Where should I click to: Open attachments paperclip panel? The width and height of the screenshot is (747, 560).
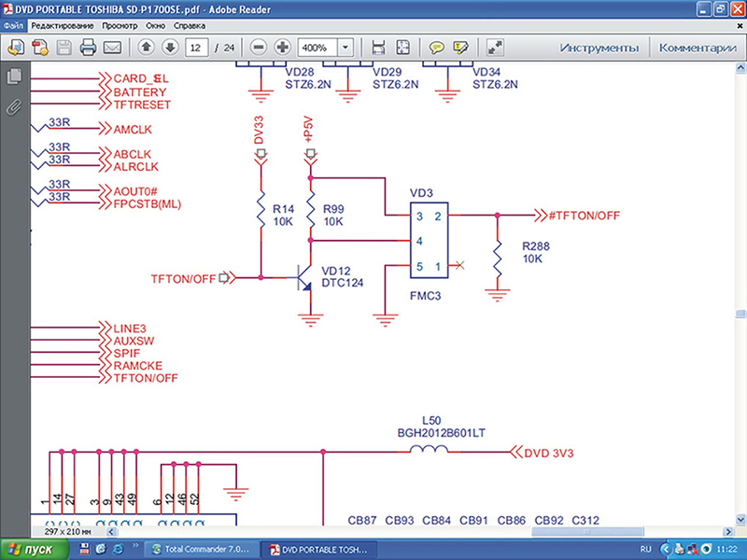tap(14, 106)
